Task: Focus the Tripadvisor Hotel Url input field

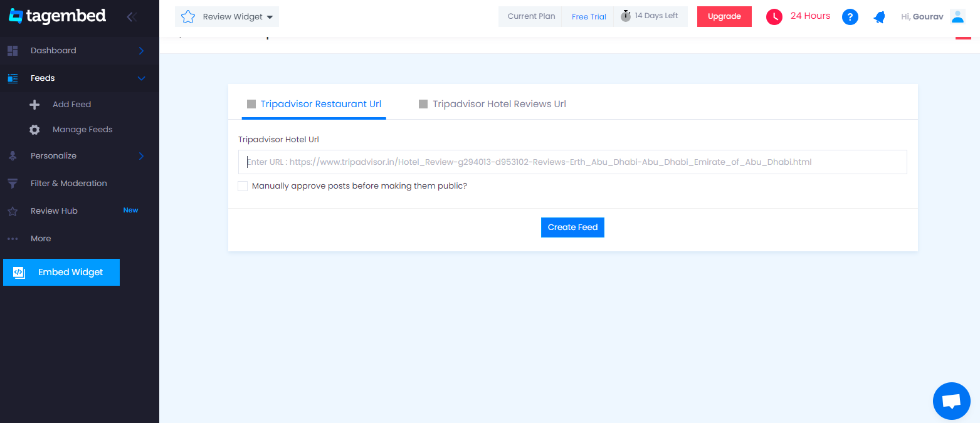Action: (572, 162)
